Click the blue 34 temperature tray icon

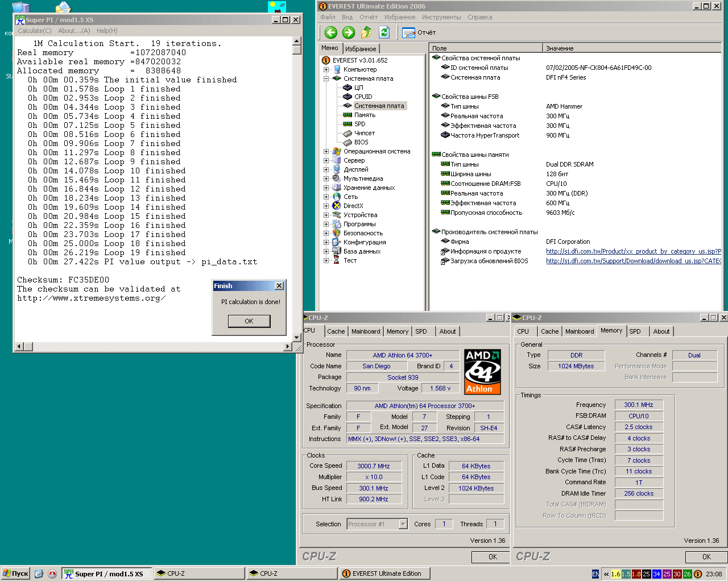[656, 574]
